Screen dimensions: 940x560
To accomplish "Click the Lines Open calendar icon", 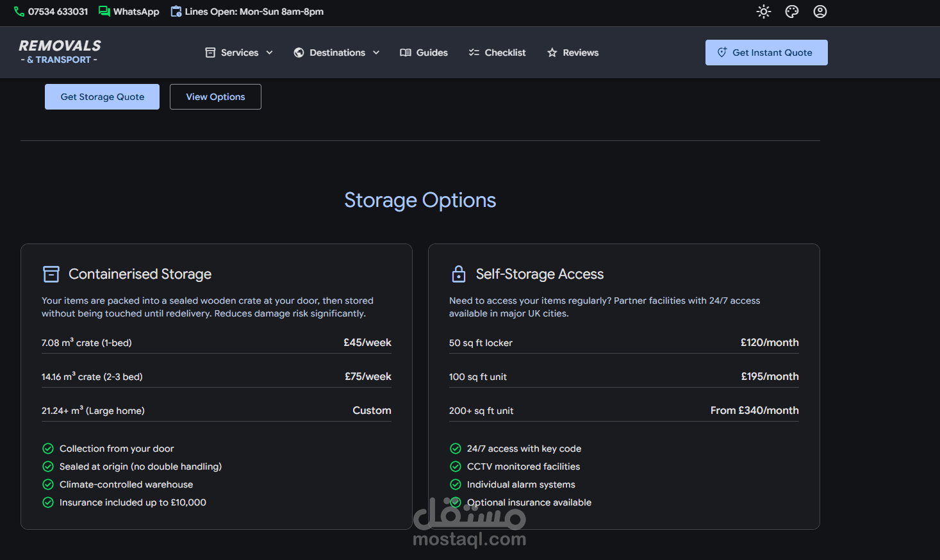I will tap(176, 12).
